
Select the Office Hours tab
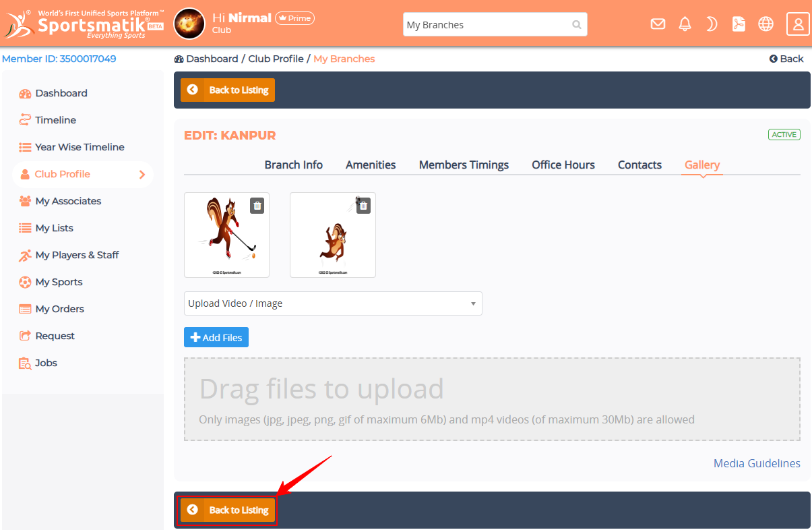(x=563, y=165)
